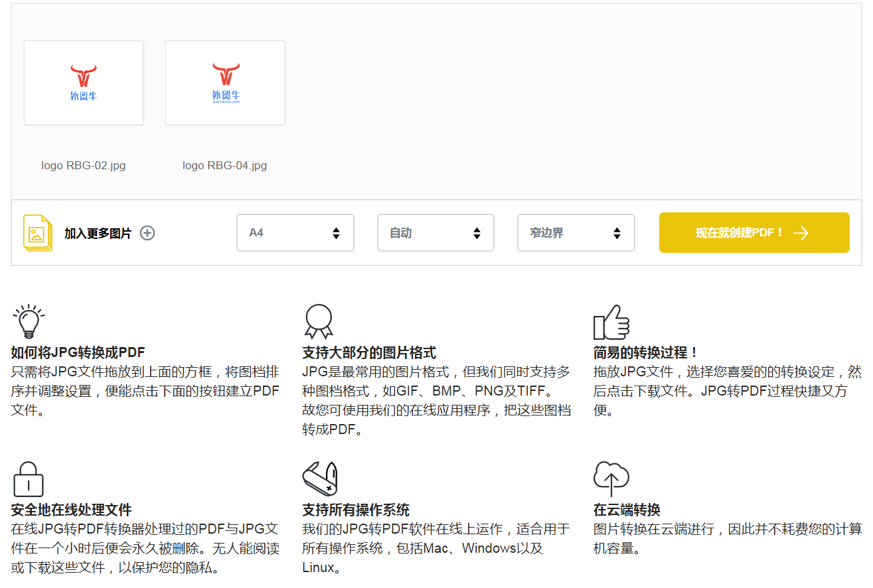The image size is (873, 588).
Task: Click the 加入更多图片 text label
Action: [98, 234]
